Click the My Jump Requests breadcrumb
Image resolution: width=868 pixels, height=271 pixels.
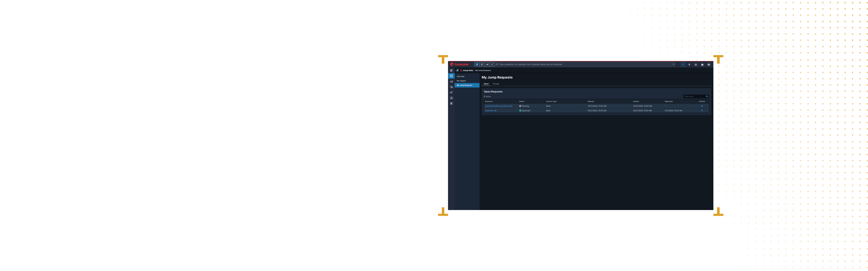[x=483, y=70]
